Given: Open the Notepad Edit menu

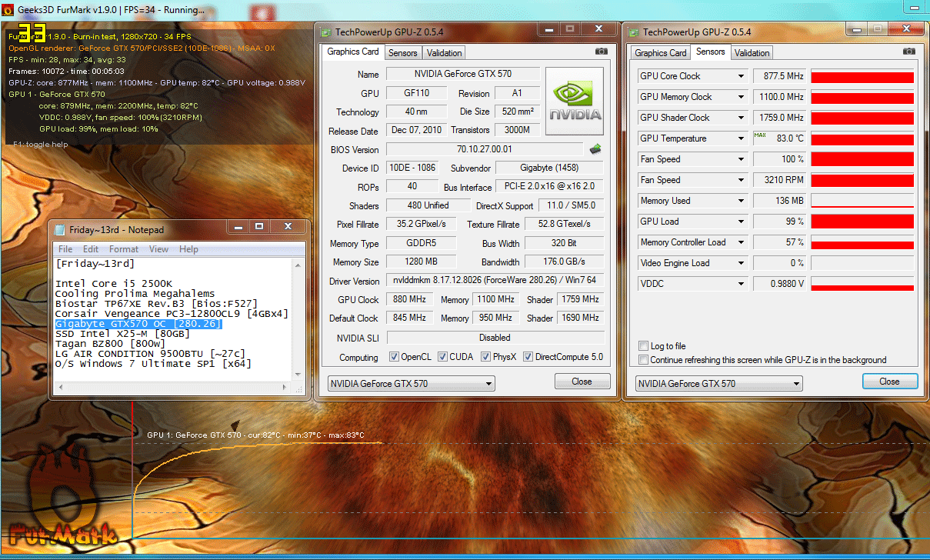Looking at the screenshot, I should [x=91, y=249].
